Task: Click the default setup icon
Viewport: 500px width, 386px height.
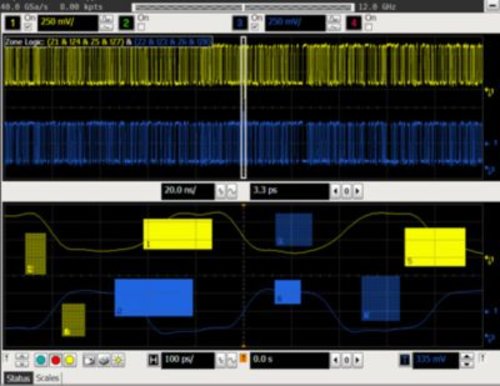Action: (x=104, y=360)
